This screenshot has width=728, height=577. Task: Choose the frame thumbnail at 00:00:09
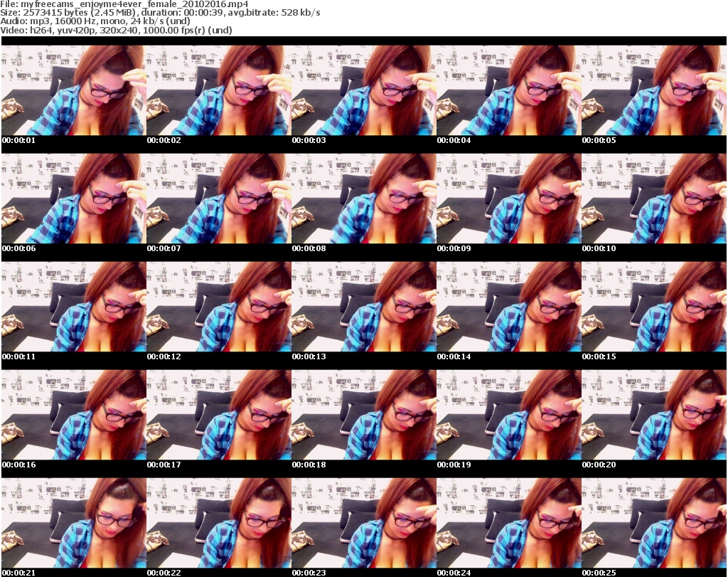509,198
